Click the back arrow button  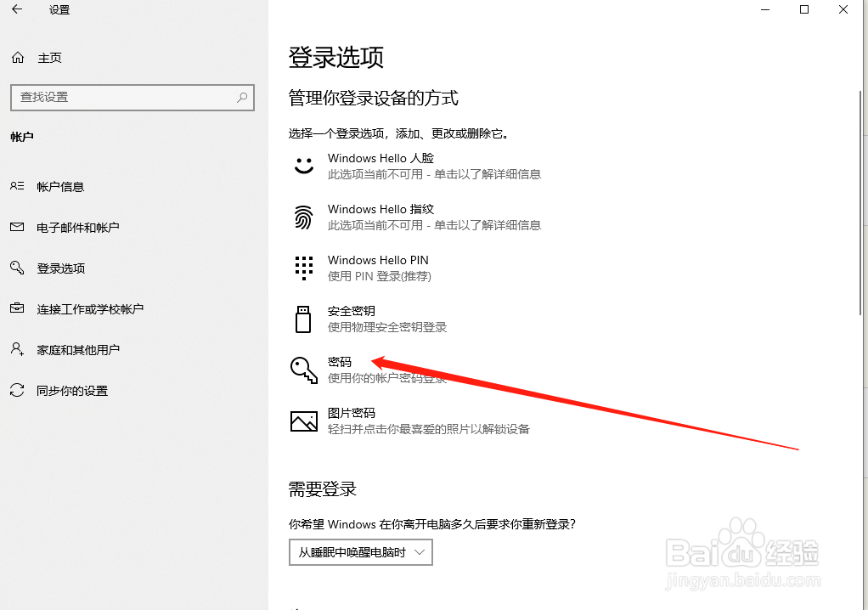click(x=17, y=10)
